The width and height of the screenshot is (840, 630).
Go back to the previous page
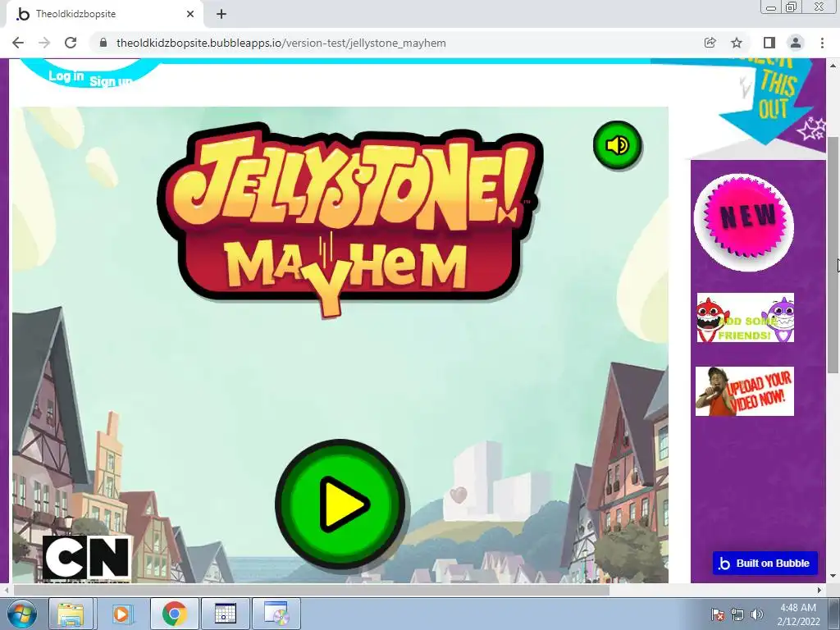point(18,43)
